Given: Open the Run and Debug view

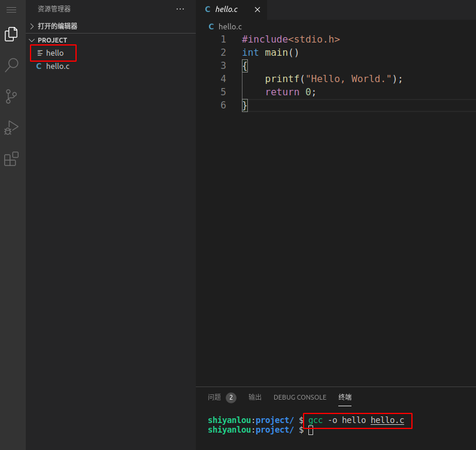Looking at the screenshot, I should click(x=11, y=128).
